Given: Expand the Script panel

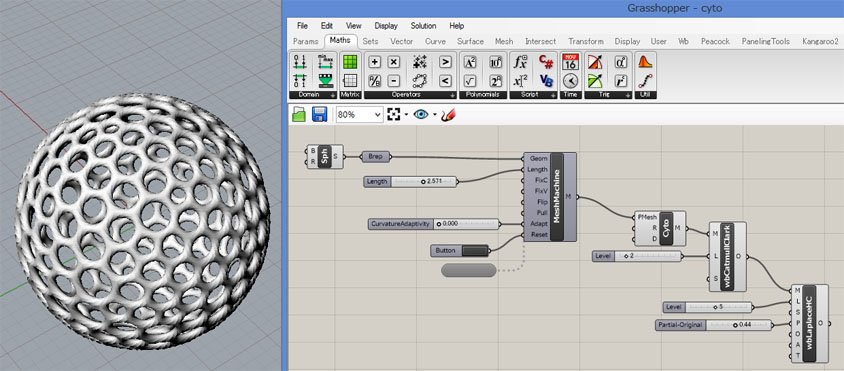Looking at the screenshot, I should pyautogui.click(x=553, y=95).
